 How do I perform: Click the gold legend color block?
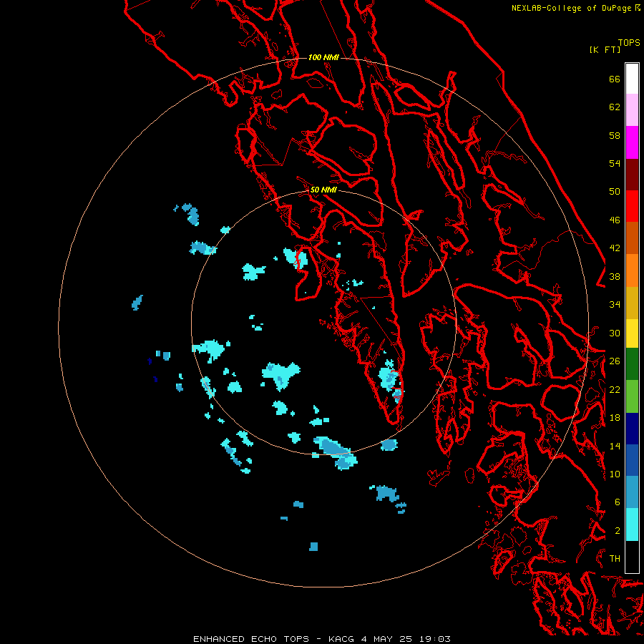pyautogui.click(x=632, y=303)
